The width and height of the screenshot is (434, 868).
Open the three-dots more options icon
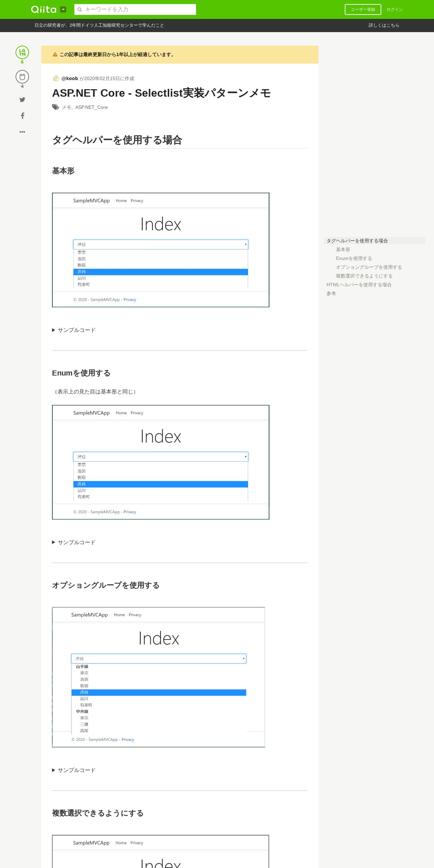pos(22,132)
